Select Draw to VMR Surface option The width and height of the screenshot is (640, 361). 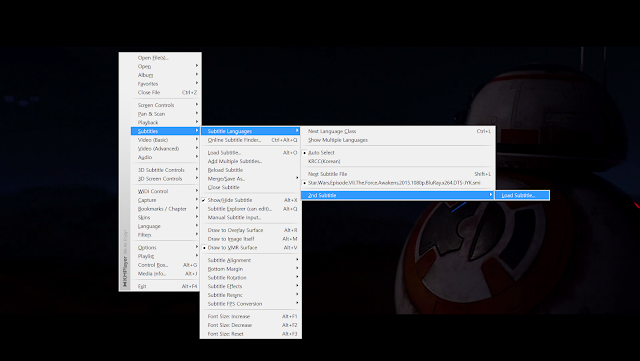(x=251, y=247)
